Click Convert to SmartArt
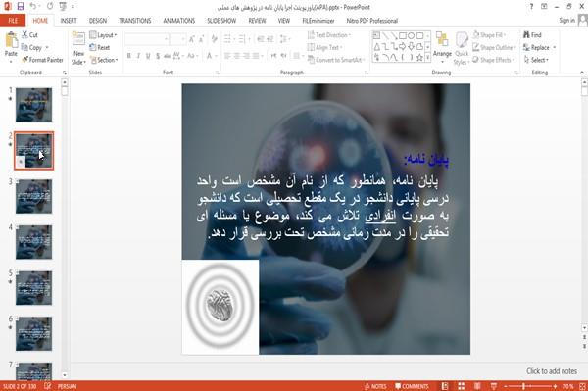 pos(335,60)
